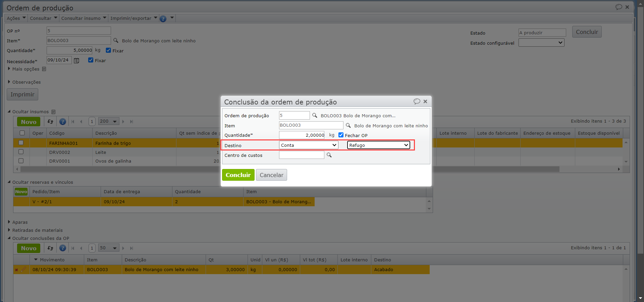Open the calendar picker for Necessidade date
The image size is (644, 302).
tap(76, 60)
